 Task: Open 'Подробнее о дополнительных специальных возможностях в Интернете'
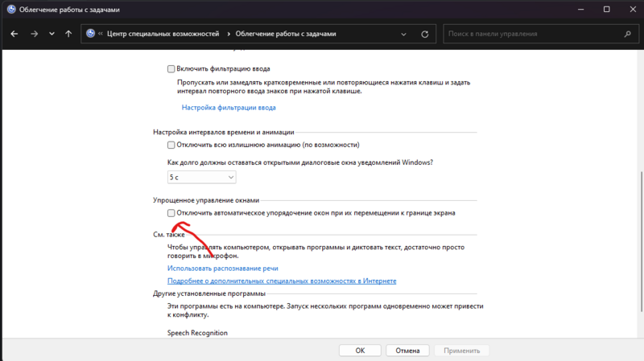pos(282,281)
